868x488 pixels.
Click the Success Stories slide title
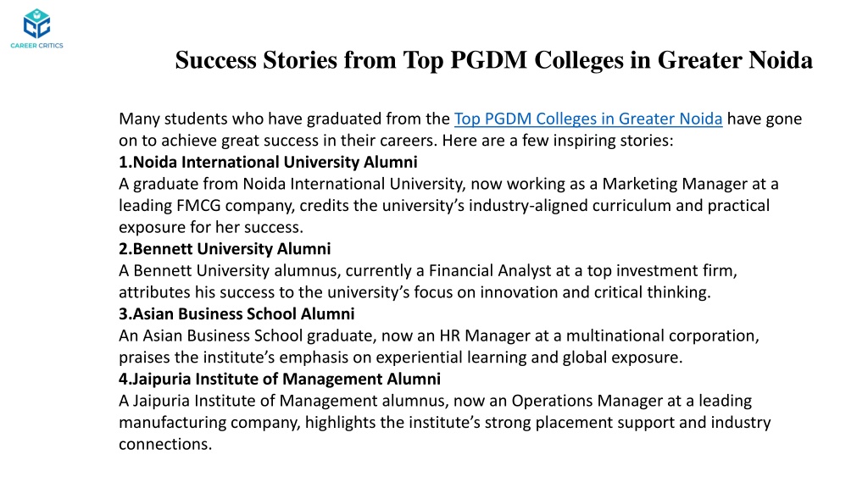click(494, 60)
